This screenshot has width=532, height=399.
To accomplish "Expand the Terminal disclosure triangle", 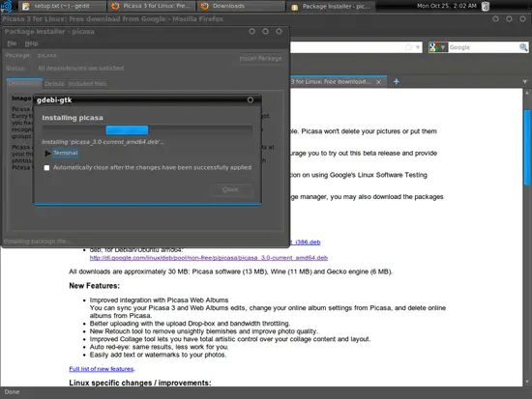I will pyautogui.click(x=47, y=154).
